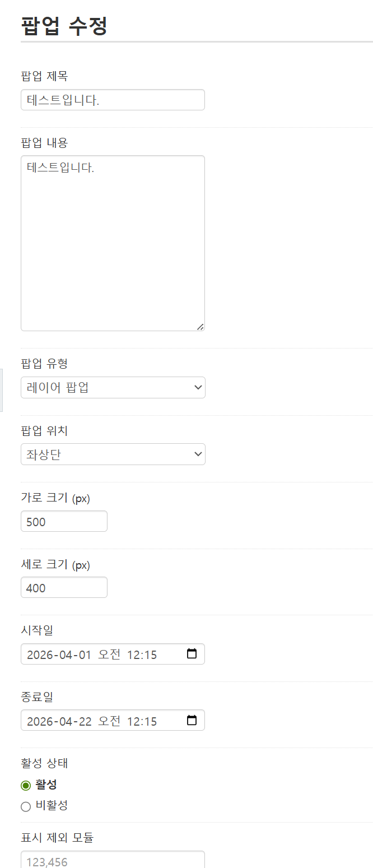Viewport: 373px width, 868px height.
Task: Open the 종료일 calendar picker icon
Action: (x=192, y=721)
